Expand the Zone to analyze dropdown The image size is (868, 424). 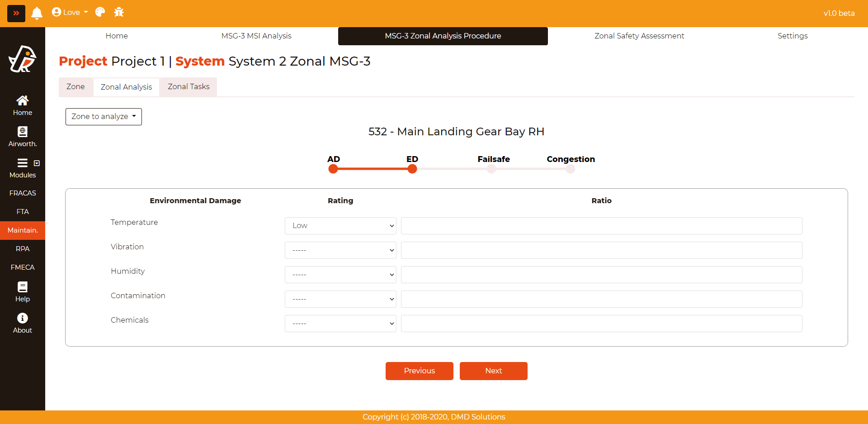point(104,117)
